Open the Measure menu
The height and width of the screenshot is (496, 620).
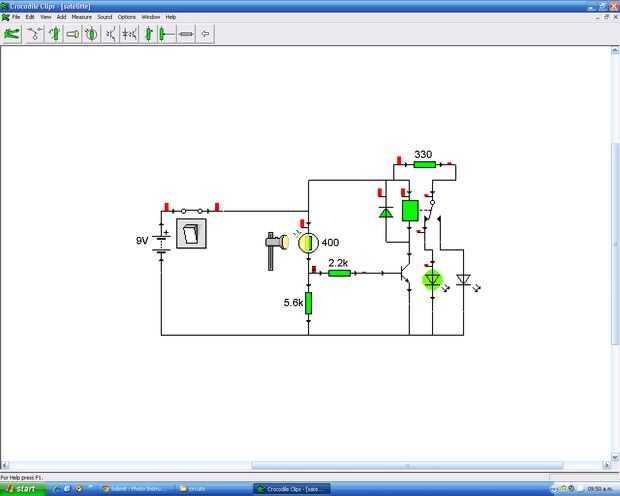tap(81, 17)
